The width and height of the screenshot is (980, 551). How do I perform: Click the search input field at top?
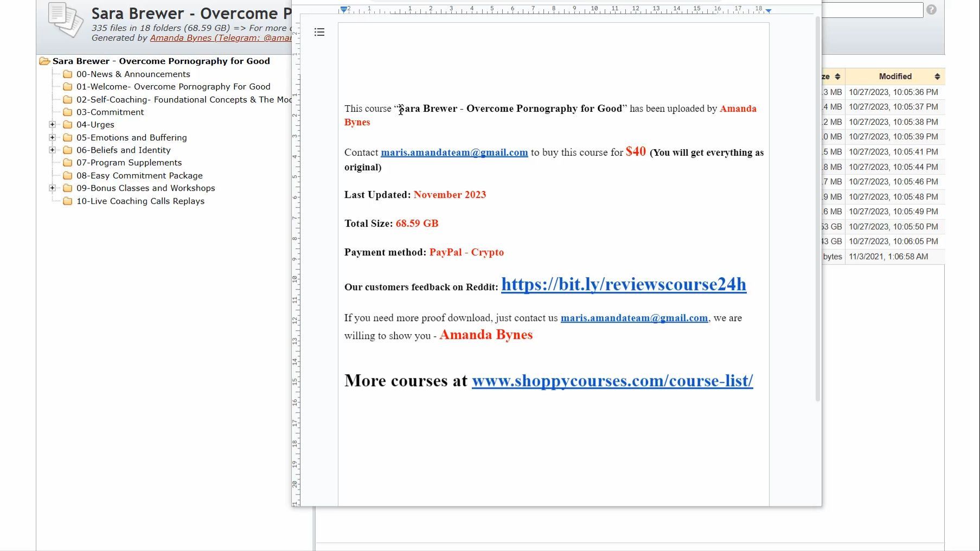(872, 10)
